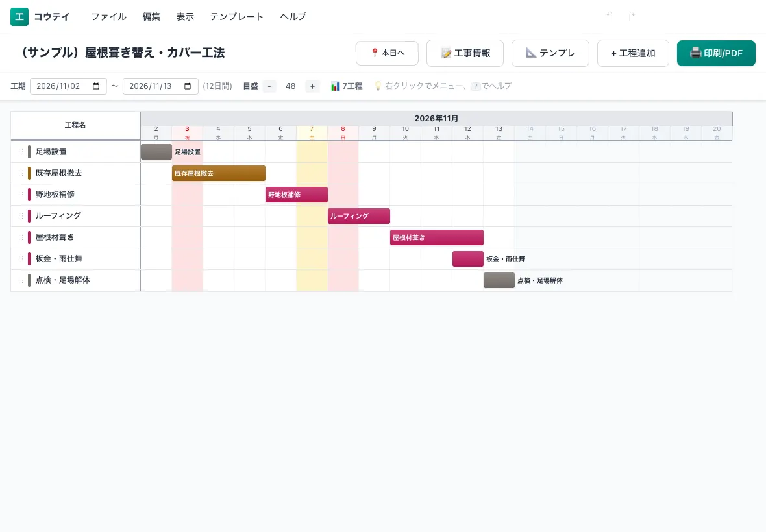
Task: Grab drag handle of 野地板補修 row
Action: [x=21, y=195]
